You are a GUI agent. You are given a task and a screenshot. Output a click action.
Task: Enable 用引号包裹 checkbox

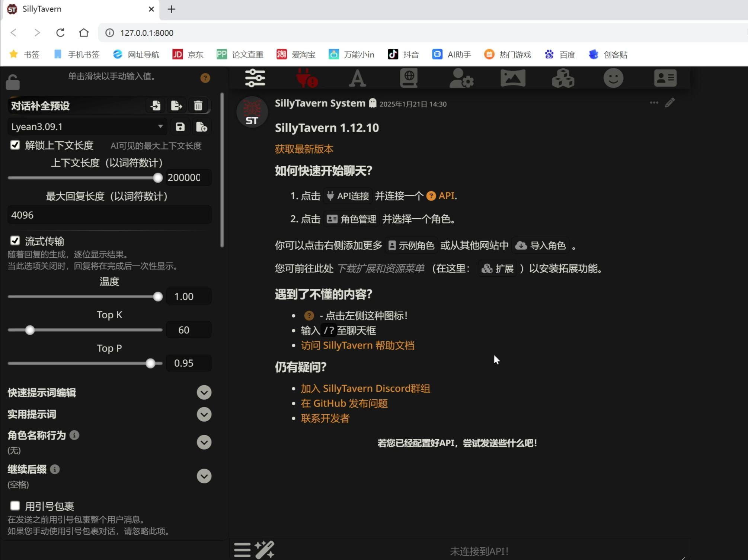(15, 506)
